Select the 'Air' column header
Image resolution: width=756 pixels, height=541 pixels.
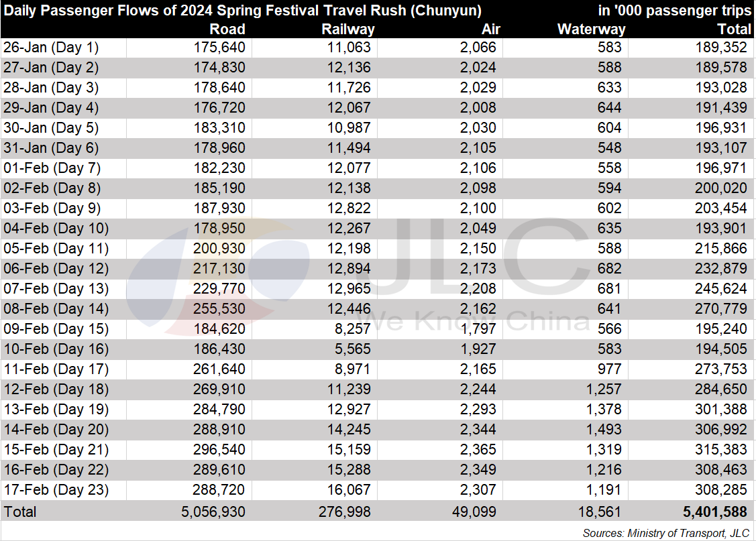490,29
